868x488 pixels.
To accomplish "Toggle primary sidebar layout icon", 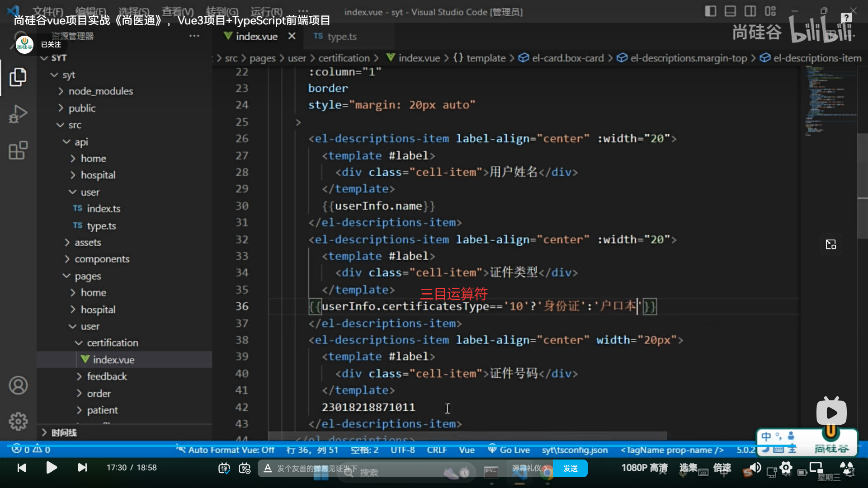I will click(x=710, y=11).
